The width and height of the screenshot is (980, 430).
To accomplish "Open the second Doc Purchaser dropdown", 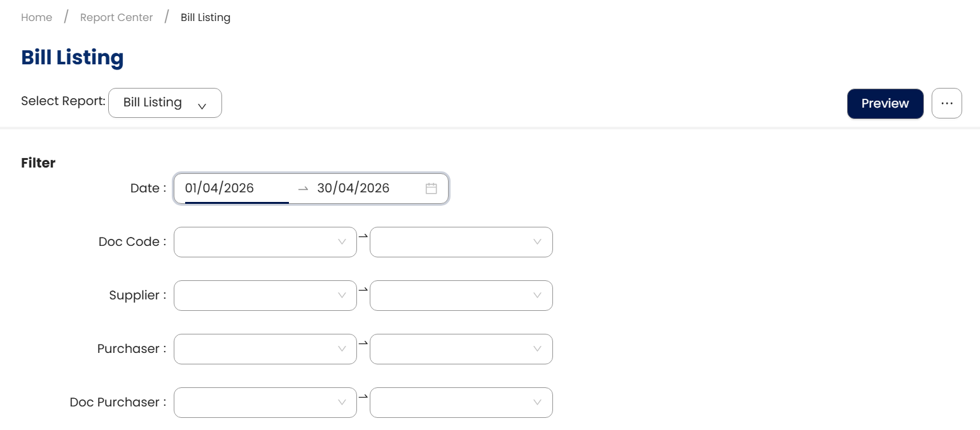I will pos(461,403).
